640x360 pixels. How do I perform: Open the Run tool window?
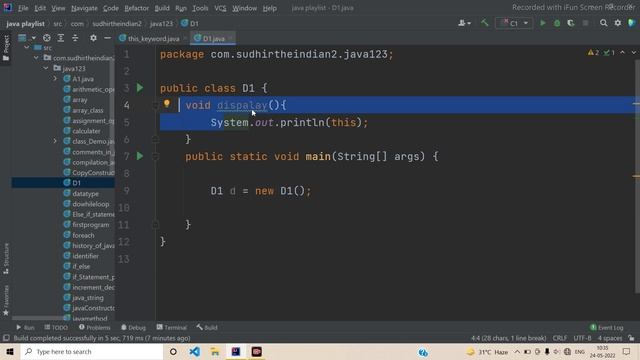tap(25, 327)
